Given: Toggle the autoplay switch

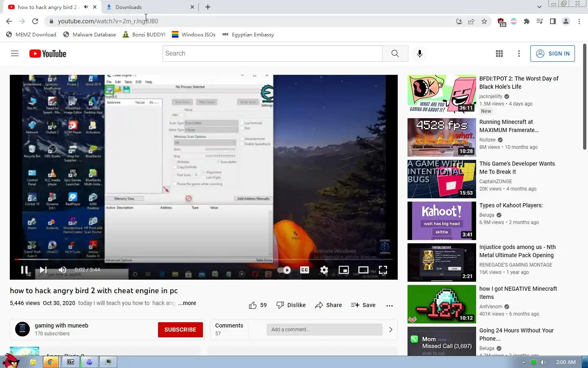Looking at the screenshot, I should click(284, 270).
